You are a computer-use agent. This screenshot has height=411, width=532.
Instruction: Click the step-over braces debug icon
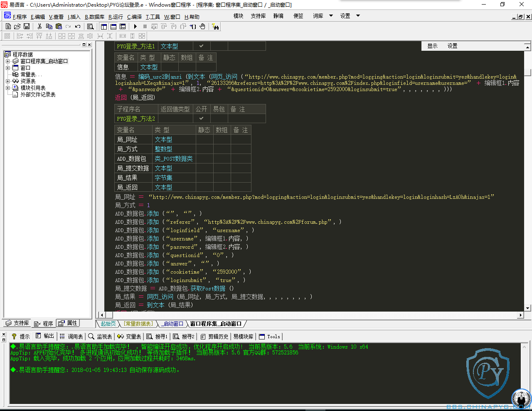tap(164, 26)
